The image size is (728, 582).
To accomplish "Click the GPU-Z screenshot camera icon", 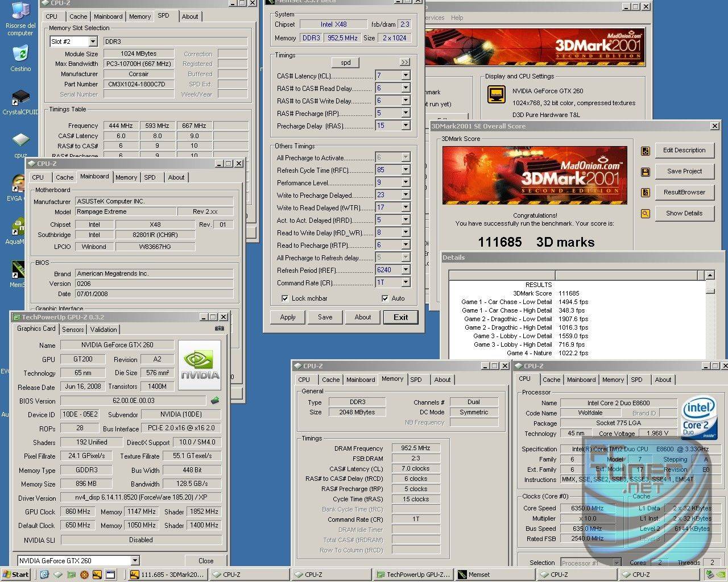I will (220, 329).
